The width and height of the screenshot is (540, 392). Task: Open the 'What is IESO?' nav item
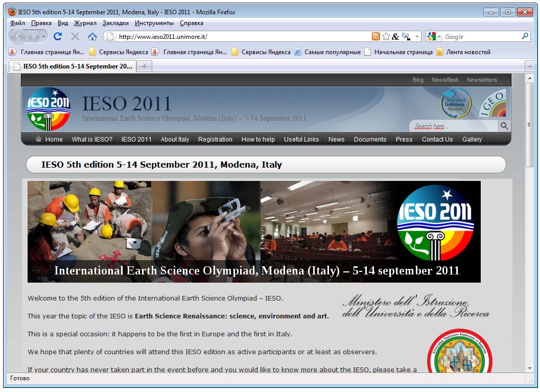tap(92, 139)
